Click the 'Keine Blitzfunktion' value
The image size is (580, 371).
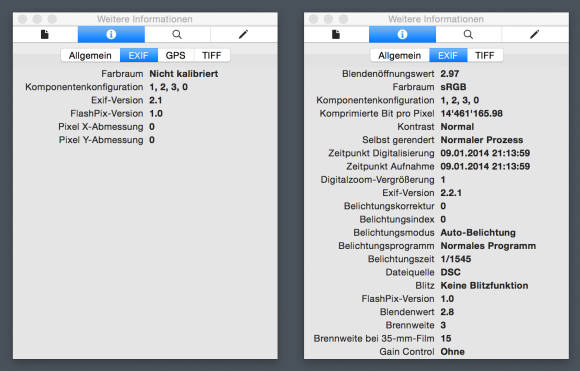click(x=484, y=286)
